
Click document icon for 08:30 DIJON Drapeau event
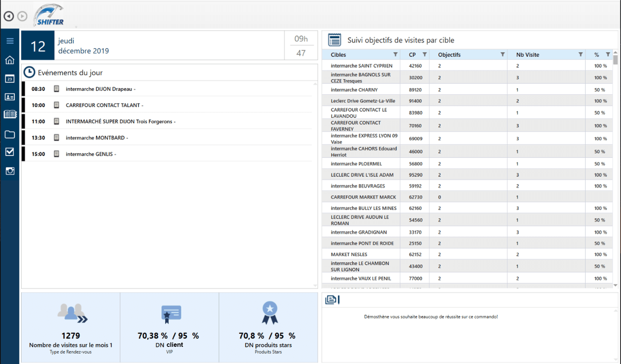coord(56,89)
